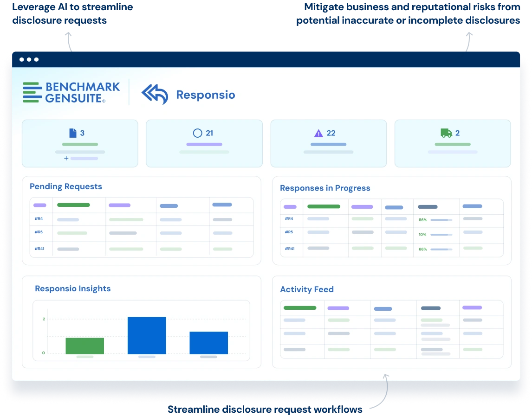Click the 21 count in the circle card
Screen dimensions: 532x416
pyautogui.click(x=209, y=133)
